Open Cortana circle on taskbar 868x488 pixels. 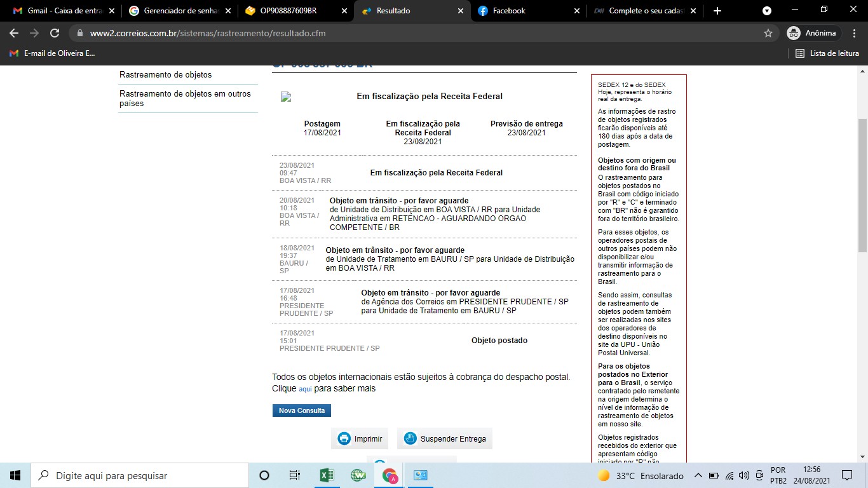[x=264, y=475]
